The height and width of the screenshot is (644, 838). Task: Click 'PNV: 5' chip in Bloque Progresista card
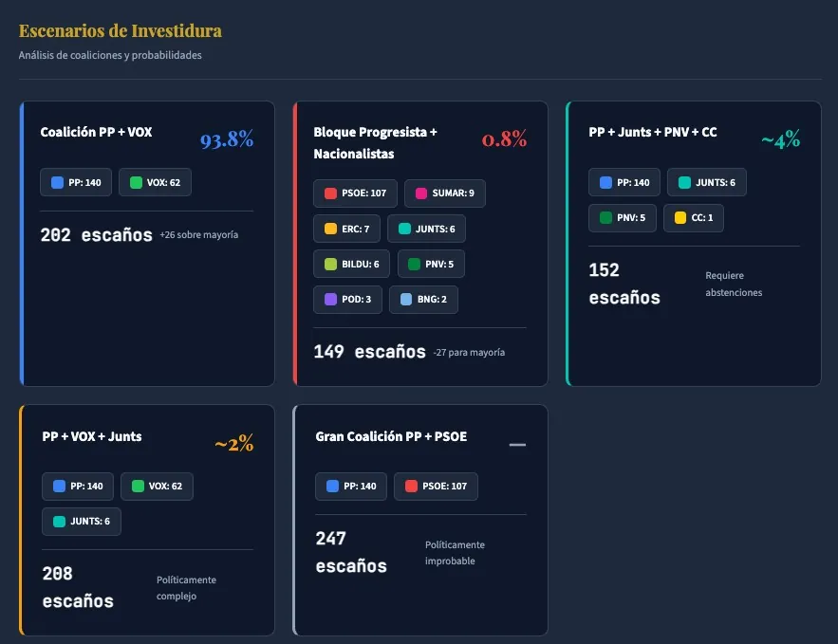(x=431, y=265)
